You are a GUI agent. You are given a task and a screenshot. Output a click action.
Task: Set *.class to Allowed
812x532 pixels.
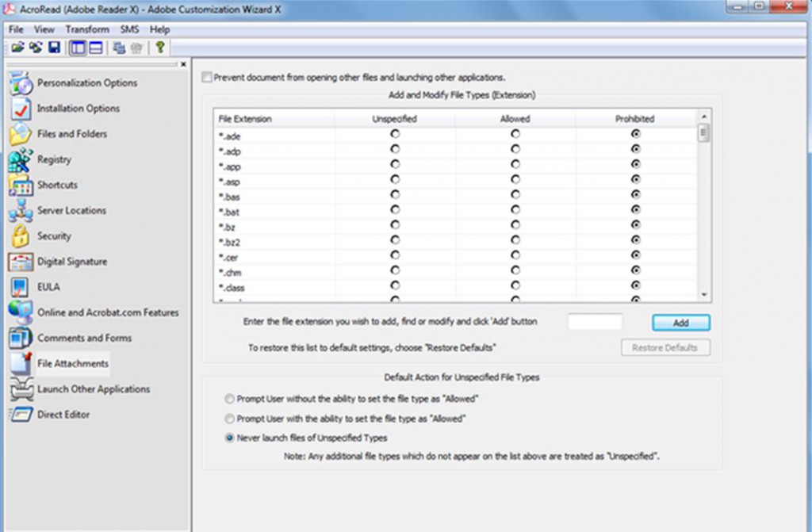515,285
